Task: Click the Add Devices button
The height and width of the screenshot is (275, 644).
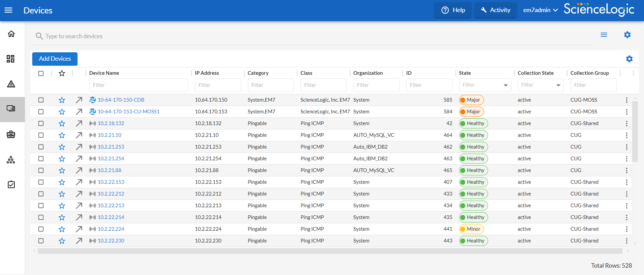Action: 55,59
